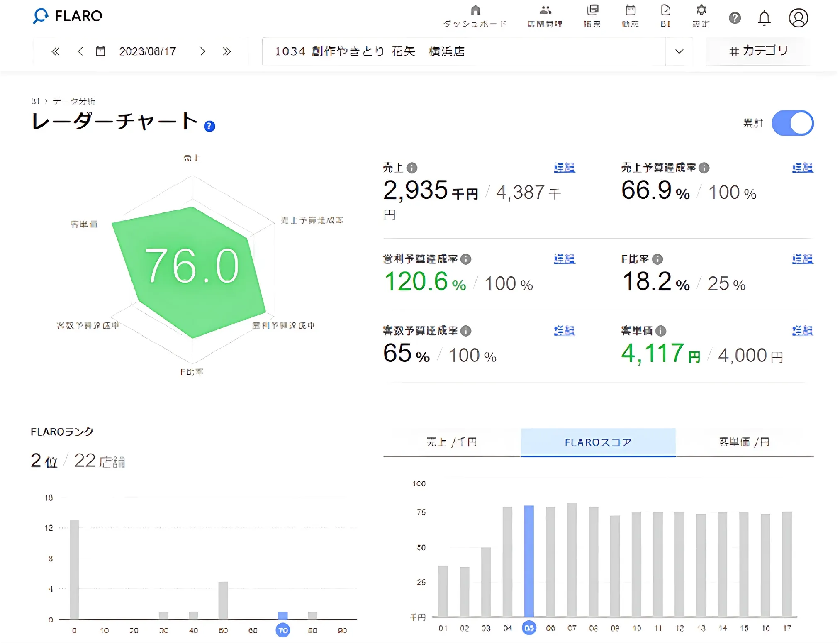Open detail link for 120.6% metric

coord(564,259)
